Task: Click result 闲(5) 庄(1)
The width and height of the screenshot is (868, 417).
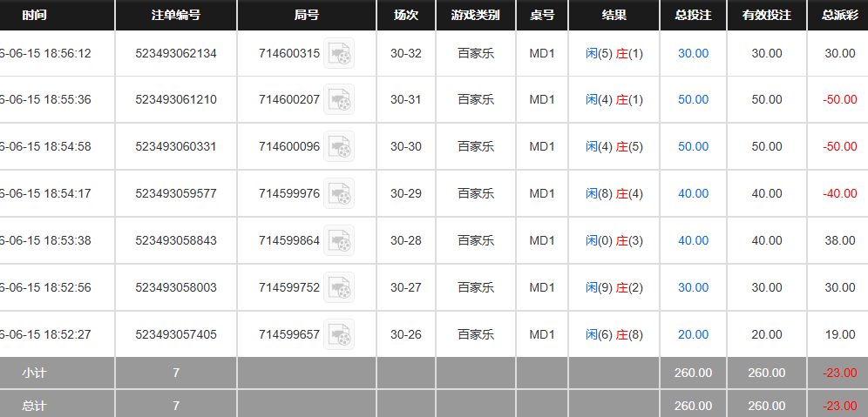Action: point(614,54)
